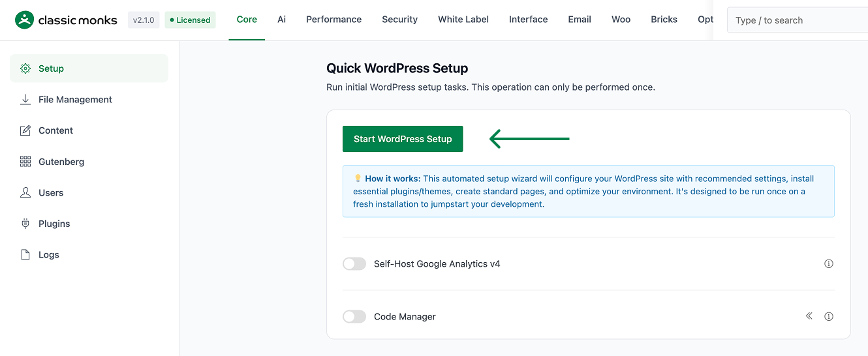Enable the Code Manager toggle
This screenshot has height=356, width=868.
[x=354, y=316]
